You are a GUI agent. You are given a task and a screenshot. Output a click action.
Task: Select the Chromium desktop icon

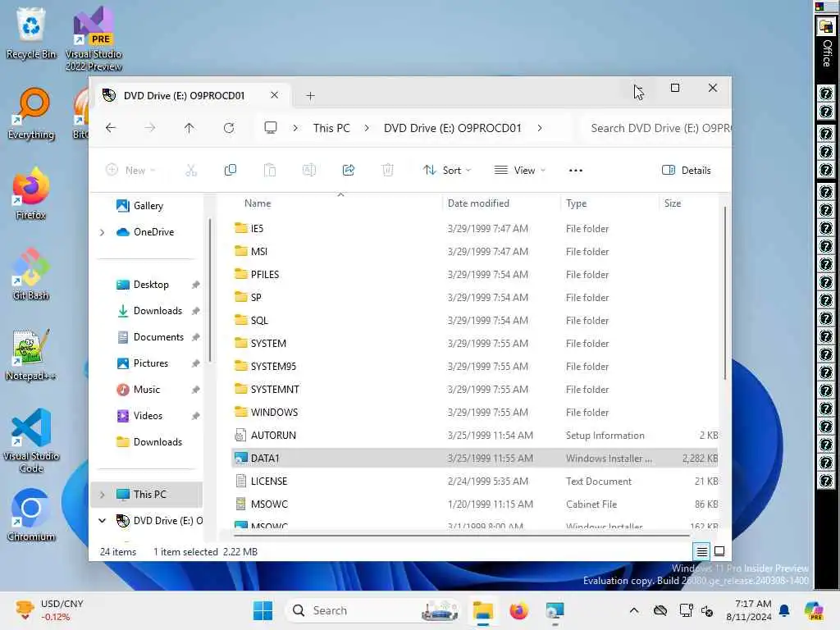tap(31, 515)
